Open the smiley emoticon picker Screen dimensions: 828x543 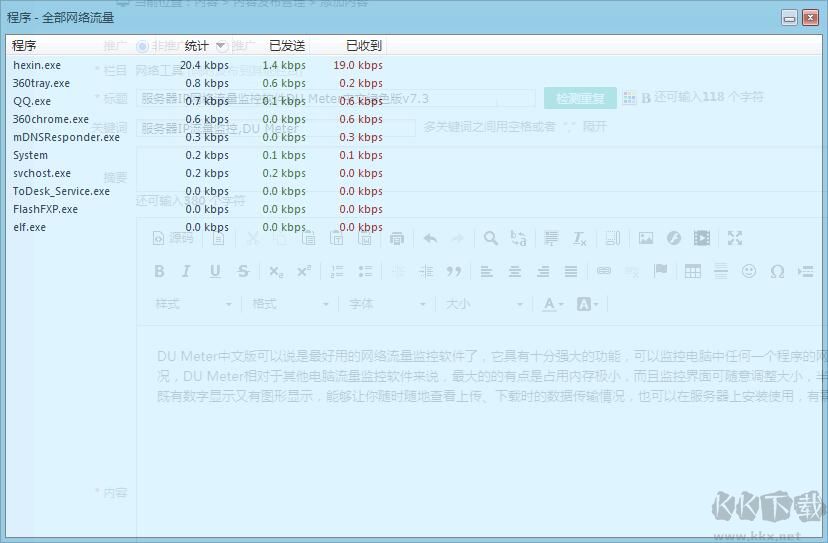coord(749,271)
